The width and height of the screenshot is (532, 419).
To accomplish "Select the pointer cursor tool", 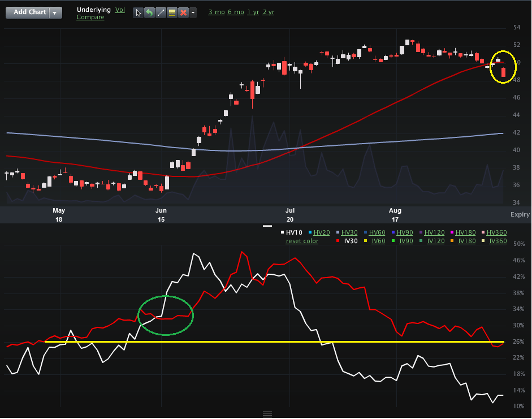I will (139, 12).
